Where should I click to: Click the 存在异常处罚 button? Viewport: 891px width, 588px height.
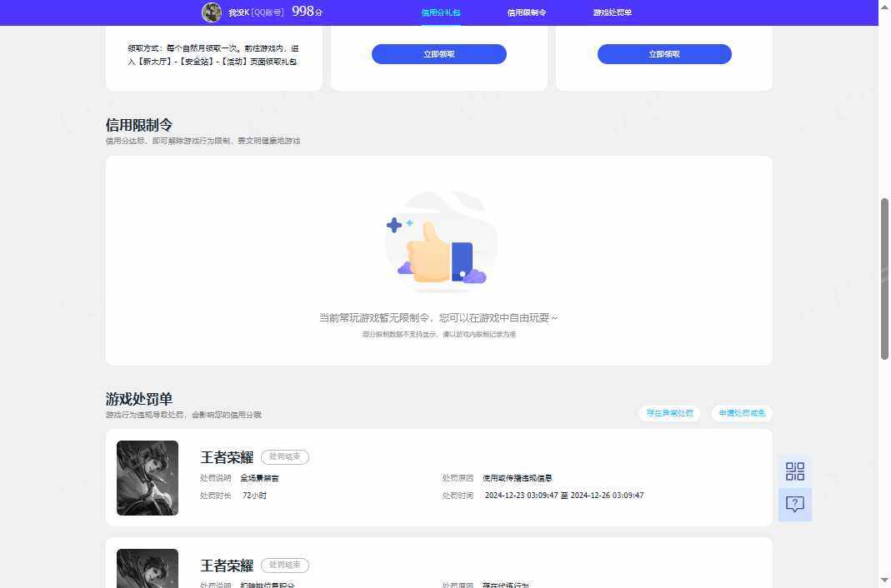[x=669, y=413]
